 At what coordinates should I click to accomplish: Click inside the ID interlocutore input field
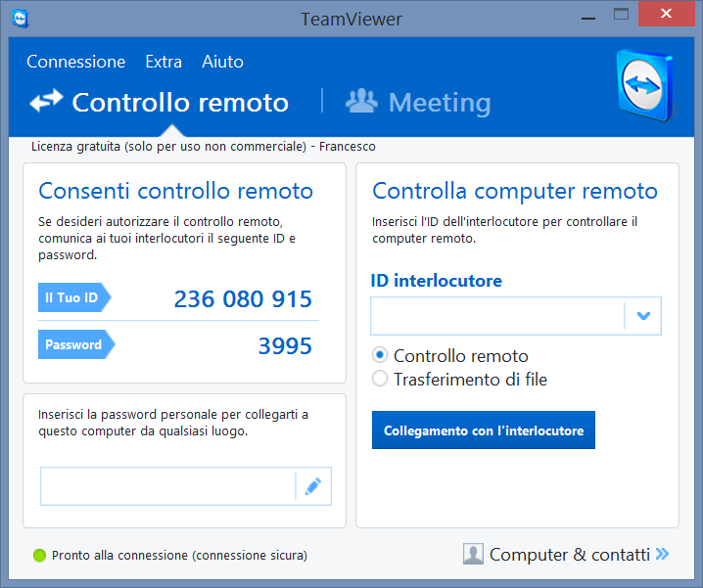[497, 315]
